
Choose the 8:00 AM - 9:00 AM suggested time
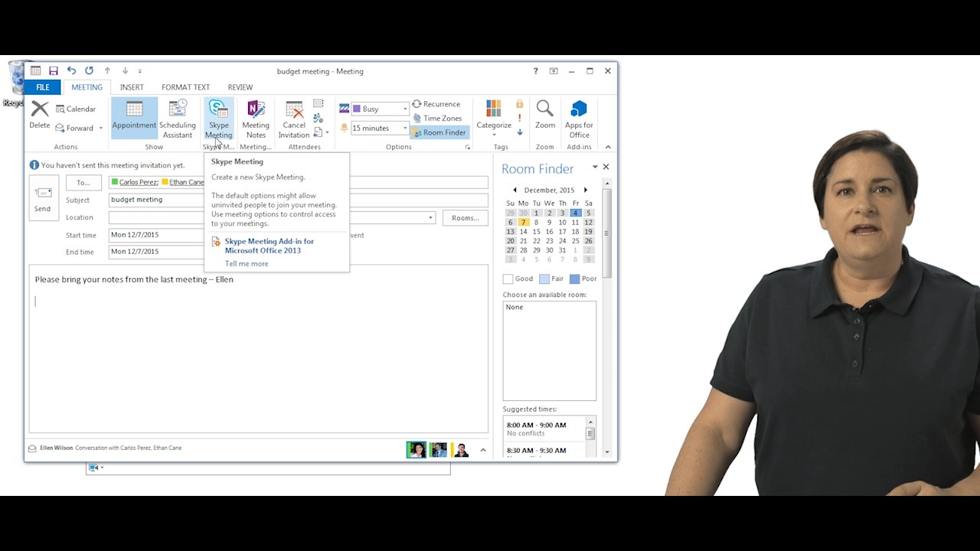click(x=544, y=429)
